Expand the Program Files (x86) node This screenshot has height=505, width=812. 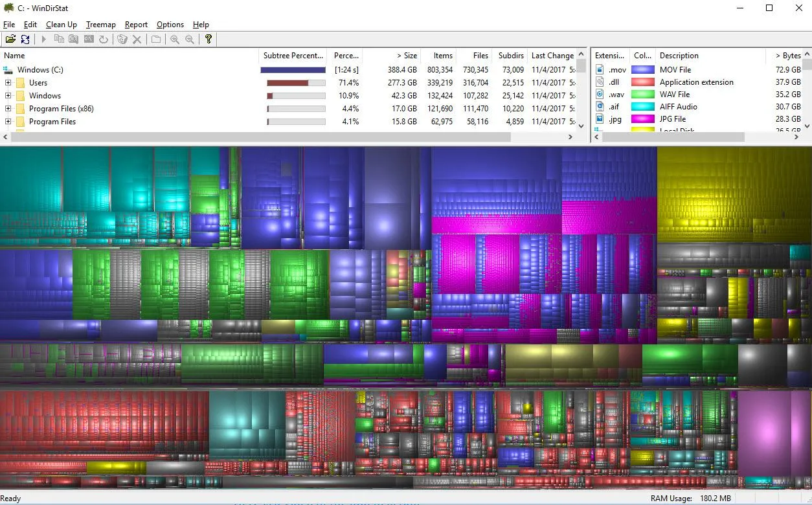[8, 109]
